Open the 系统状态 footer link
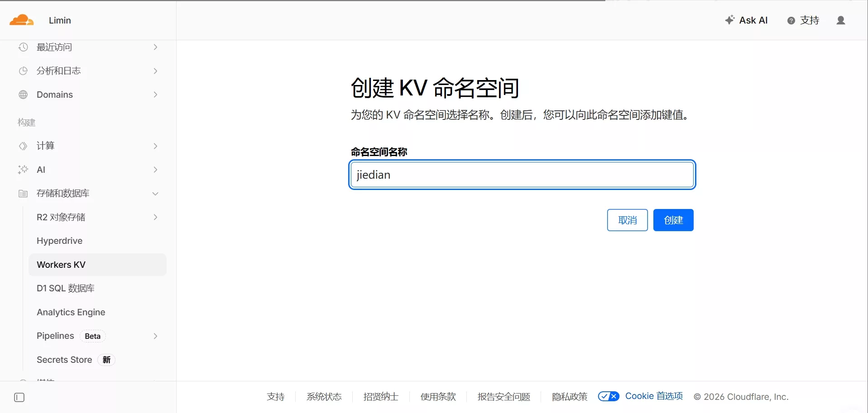The width and height of the screenshot is (868, 413). (324, 397)
